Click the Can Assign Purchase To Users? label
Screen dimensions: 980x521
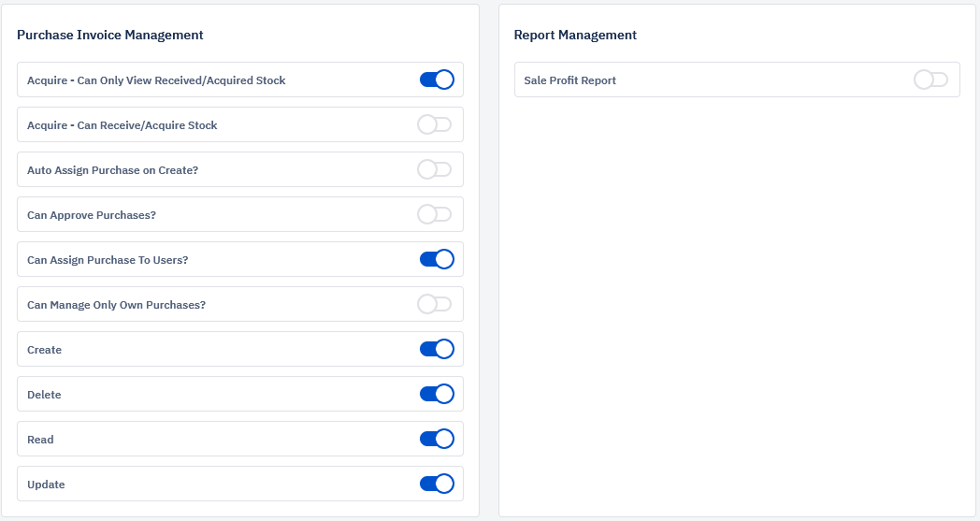click(108, 260)
